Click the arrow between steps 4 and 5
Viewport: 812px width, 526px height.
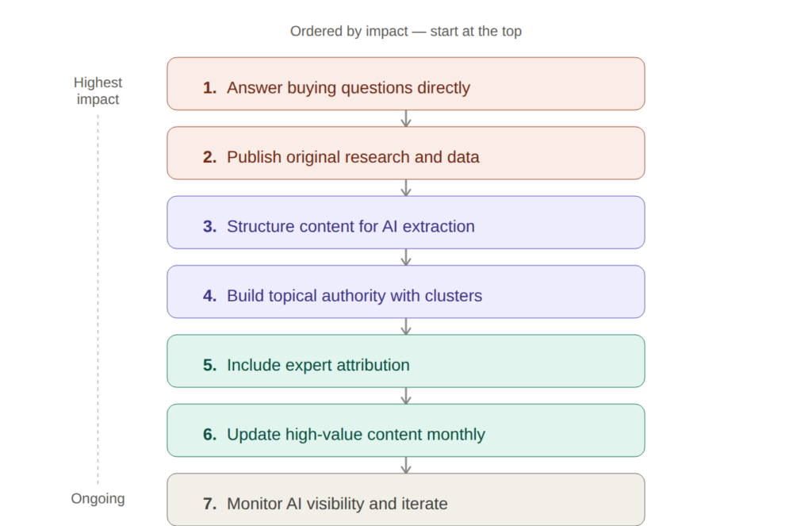(406, 326)
